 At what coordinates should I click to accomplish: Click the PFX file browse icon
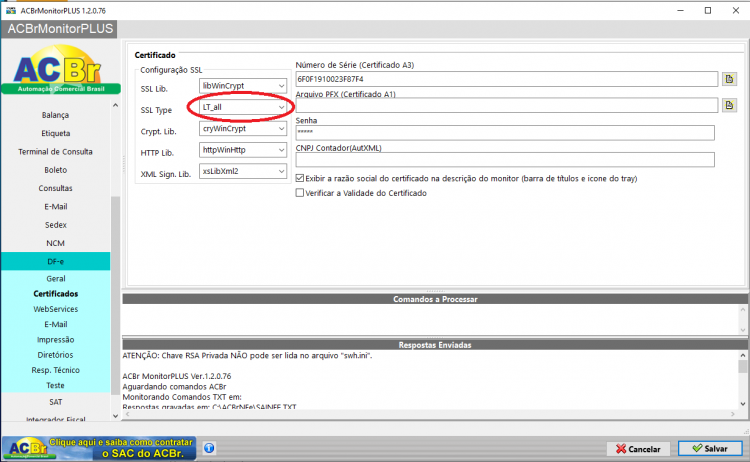click(729, 105)
